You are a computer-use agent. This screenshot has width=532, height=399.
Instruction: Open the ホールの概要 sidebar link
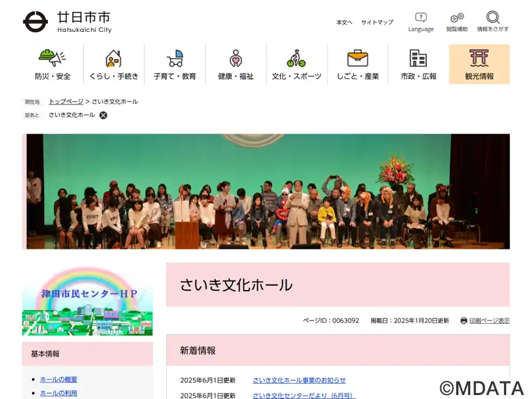(59, 379)
